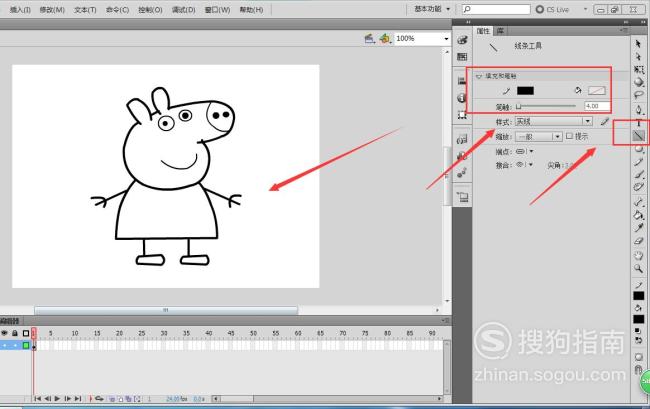Click the Black and White default colors icon
The image size is (650, 409).
638,331
